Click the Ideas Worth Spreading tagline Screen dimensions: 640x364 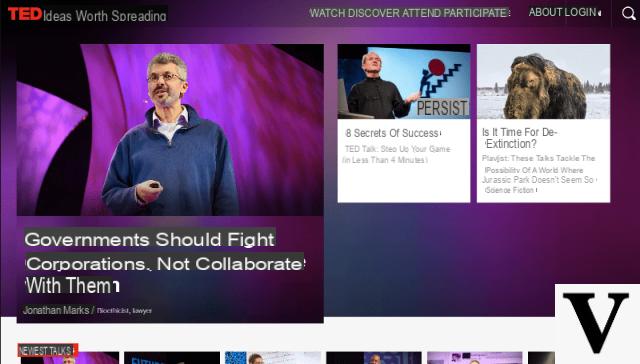click(104, 16)
